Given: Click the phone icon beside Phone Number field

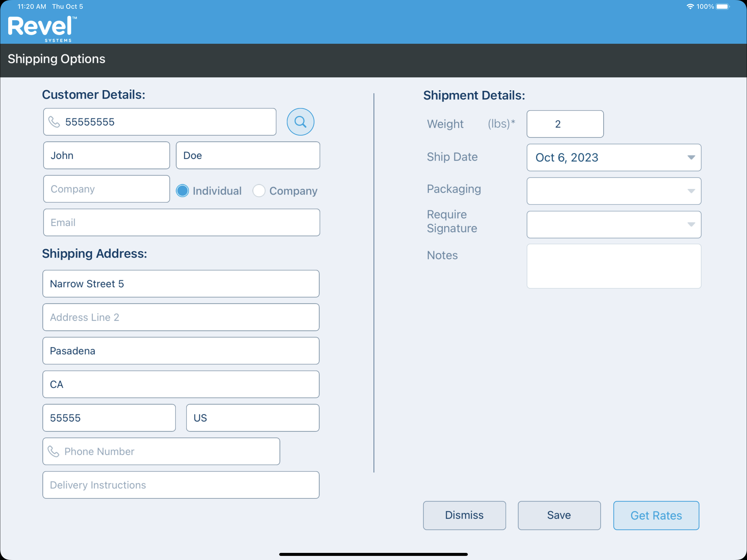Looking at the screenshot, I should tap(54, 451).
